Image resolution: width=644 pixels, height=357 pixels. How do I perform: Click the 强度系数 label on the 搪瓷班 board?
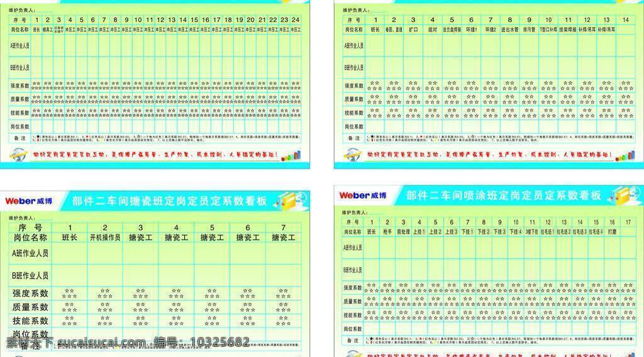pyautogui.click(x=30, y=294)
